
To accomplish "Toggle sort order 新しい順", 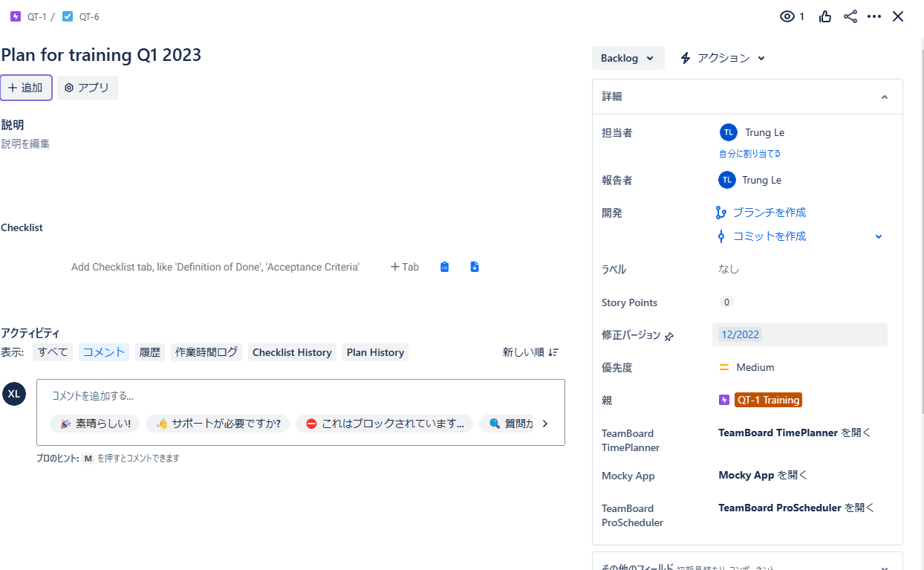I will [530, 352].
